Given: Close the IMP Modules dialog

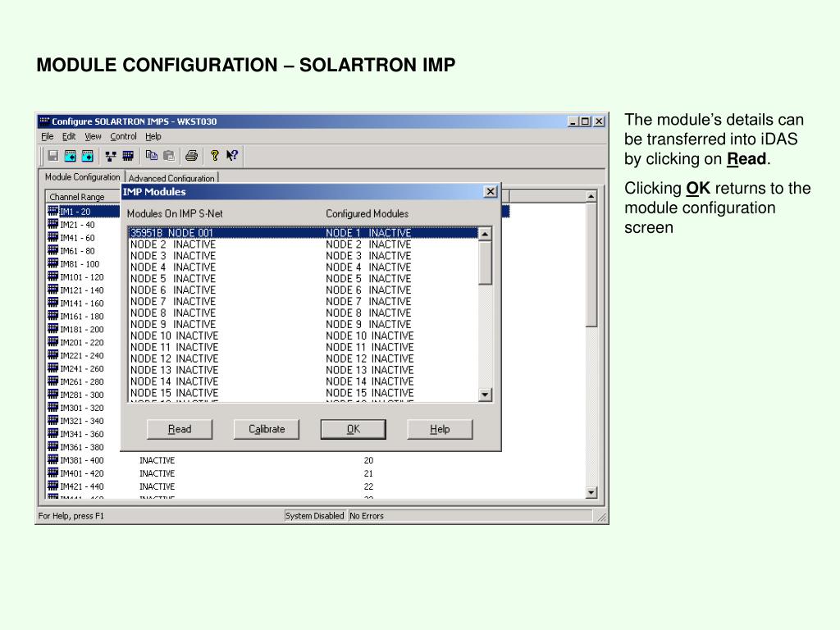Looking at the screenshot, I should coord(491,191).
